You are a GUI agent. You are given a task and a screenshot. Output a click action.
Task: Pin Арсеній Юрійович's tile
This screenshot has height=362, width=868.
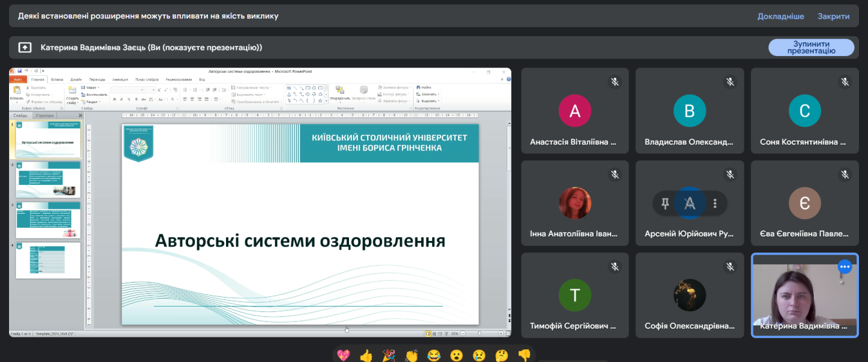pos(665,204)
